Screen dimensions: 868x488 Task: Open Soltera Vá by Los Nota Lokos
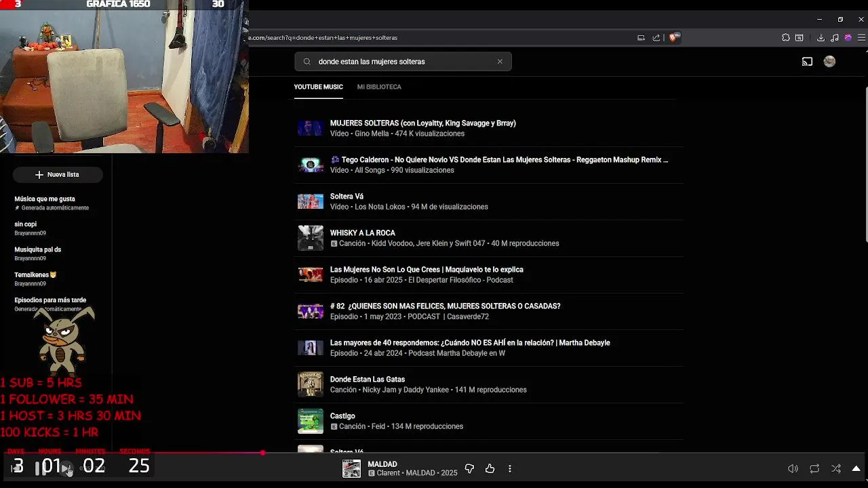pos(347,197)
